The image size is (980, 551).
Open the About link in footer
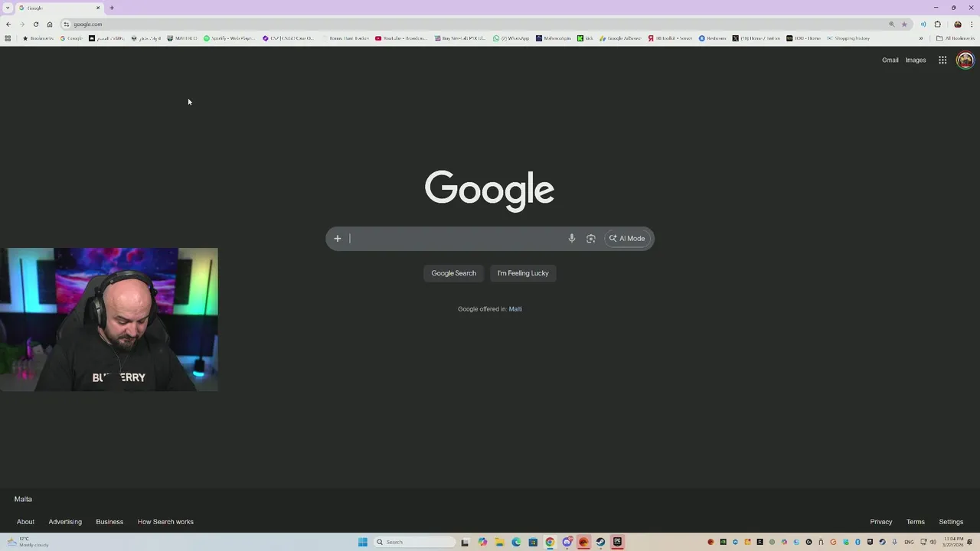click(x=25, y=522)
